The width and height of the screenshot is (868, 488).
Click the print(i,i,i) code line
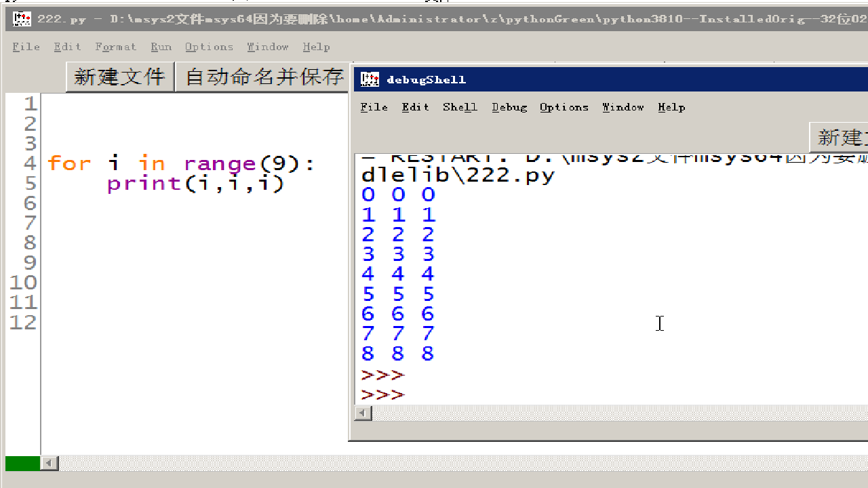[195, 184]
